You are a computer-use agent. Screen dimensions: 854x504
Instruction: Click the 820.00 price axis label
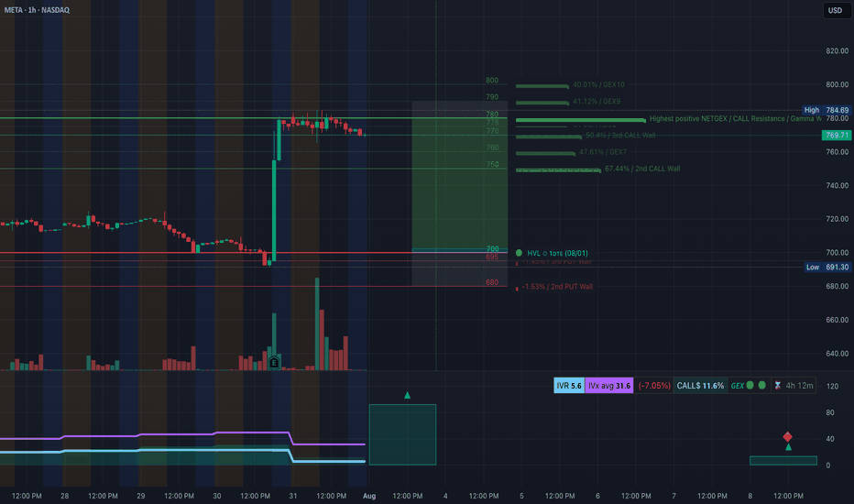pyautogui.click(x=838, y=50)
